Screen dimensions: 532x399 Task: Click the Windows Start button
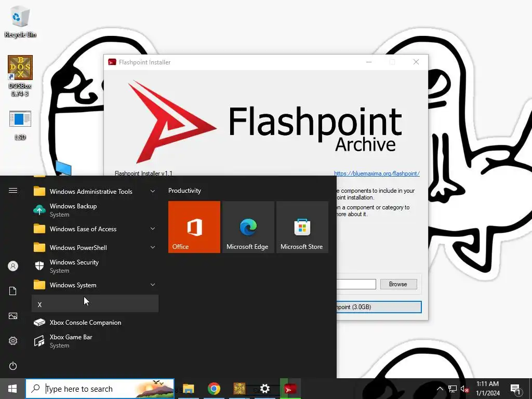click(12, 389)
